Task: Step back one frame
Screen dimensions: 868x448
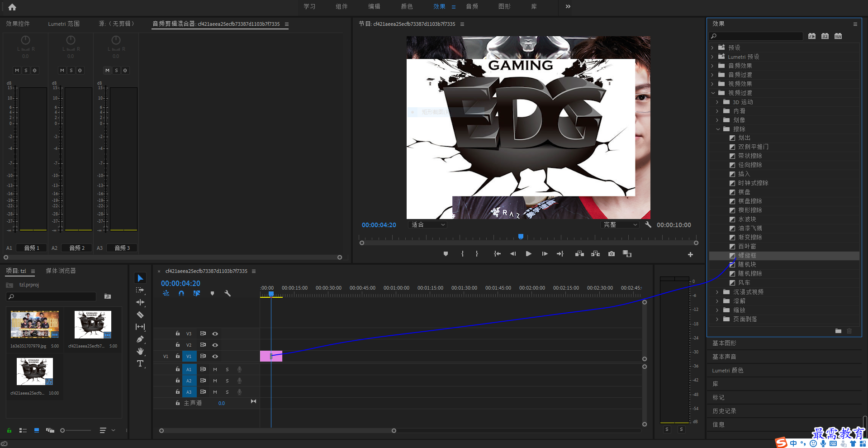Action: (513, 254)
